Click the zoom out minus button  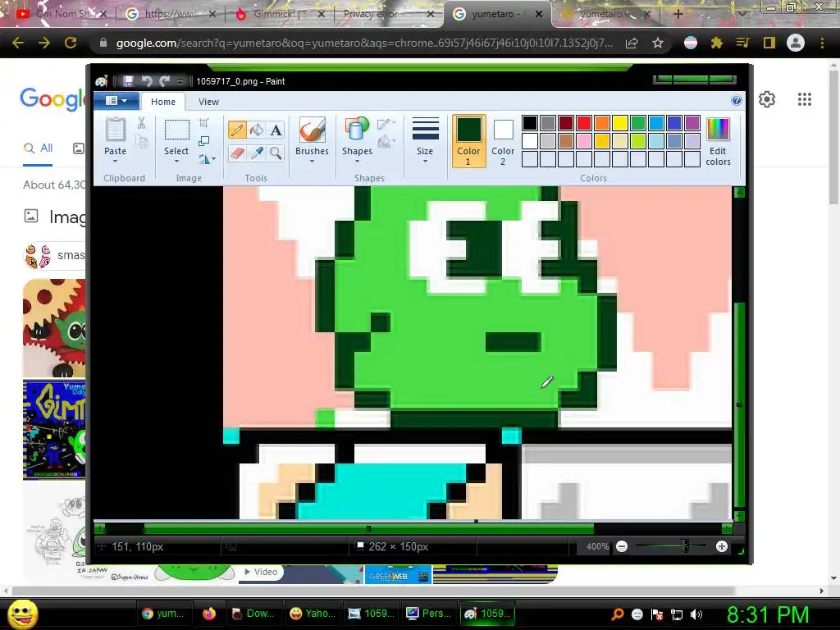click(622, 546)
